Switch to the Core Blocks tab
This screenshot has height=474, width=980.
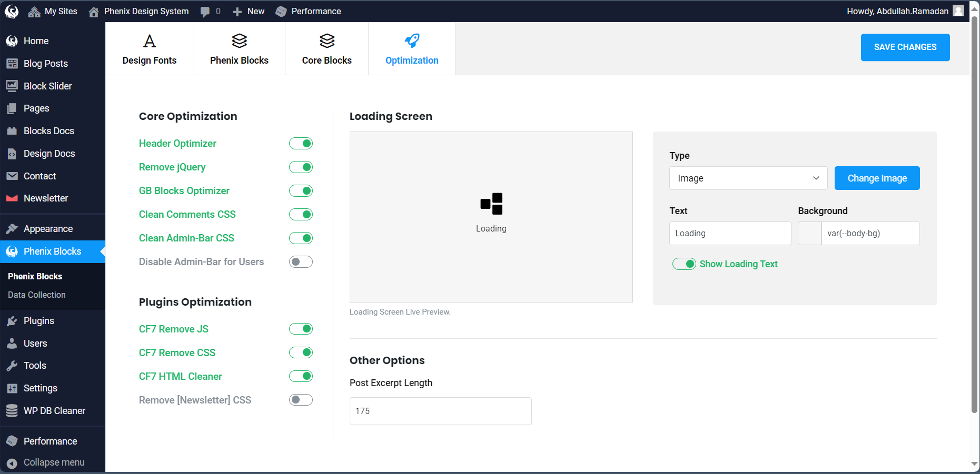coord(326,49)
